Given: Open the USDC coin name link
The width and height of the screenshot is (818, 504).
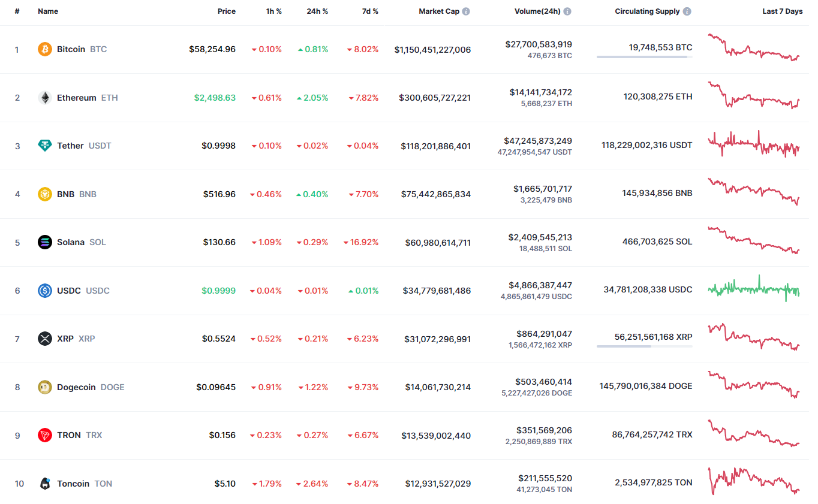Looking at the screenshot, I should 69,291.
